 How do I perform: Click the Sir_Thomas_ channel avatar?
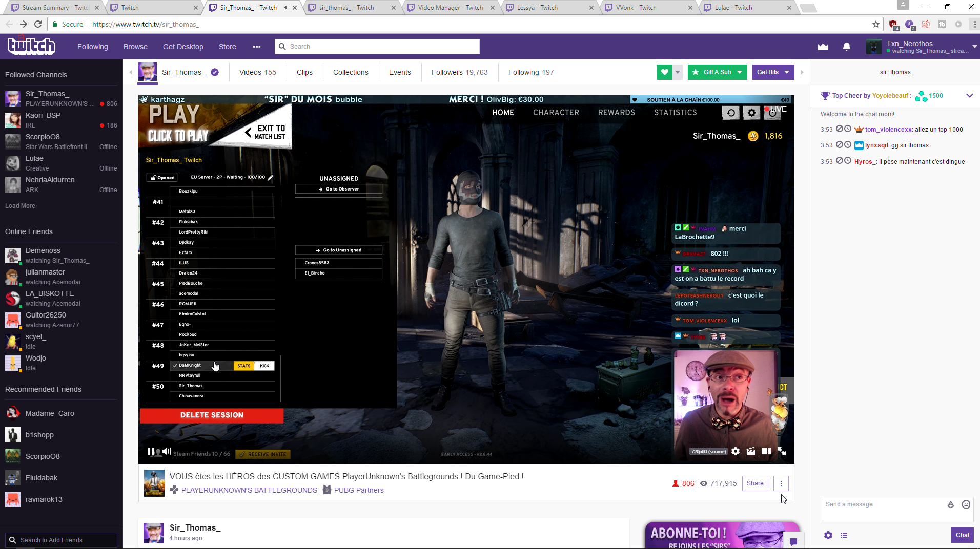click(x=148, y=72)
